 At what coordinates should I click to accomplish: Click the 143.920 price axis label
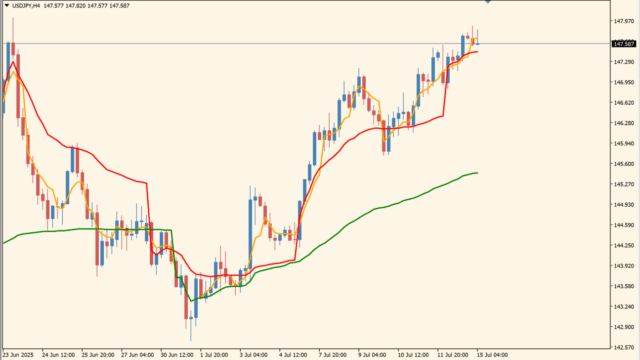click(x=624, y=266)
